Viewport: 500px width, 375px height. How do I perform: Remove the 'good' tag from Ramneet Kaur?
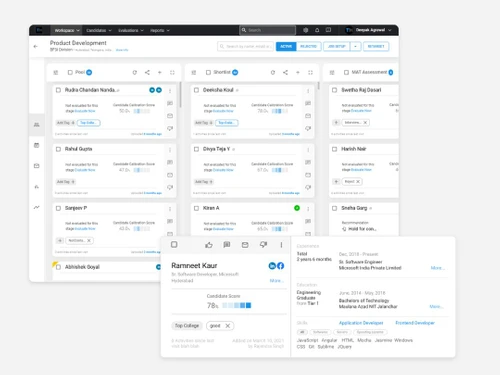[228, 326]
